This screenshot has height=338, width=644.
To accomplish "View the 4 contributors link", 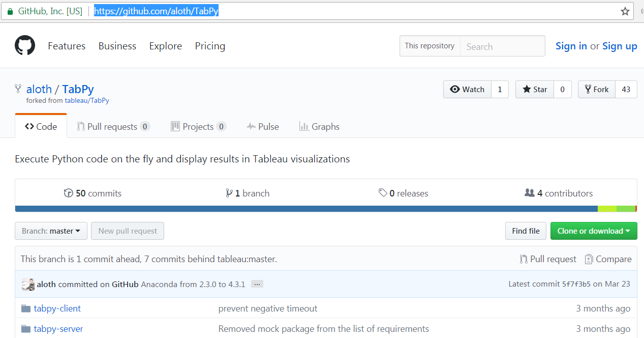I will 559,193.
